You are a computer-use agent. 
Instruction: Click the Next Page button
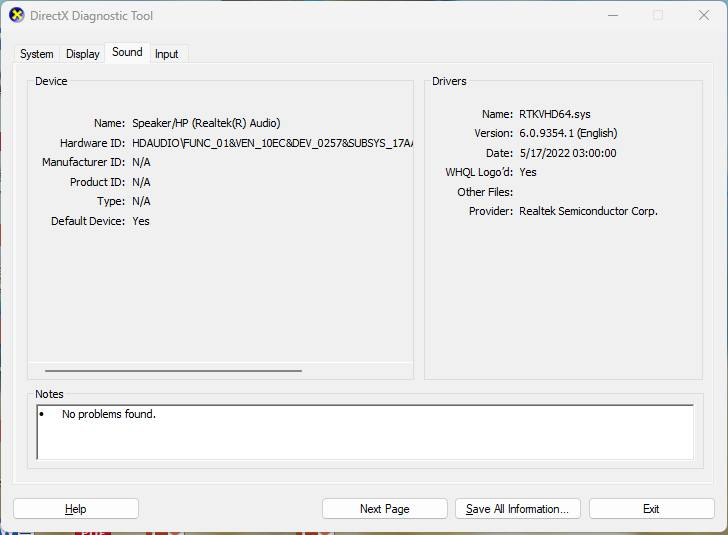pos(384,509)
